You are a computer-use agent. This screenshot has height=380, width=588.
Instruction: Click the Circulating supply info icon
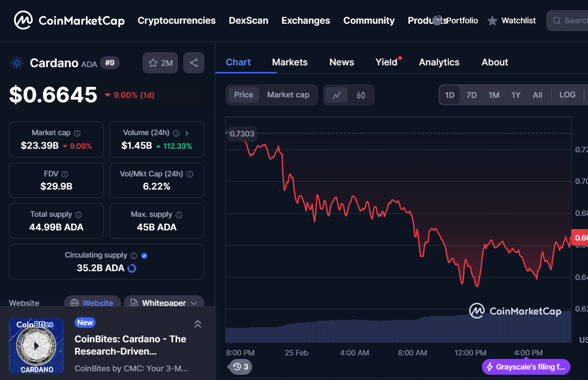click(134, 255)
